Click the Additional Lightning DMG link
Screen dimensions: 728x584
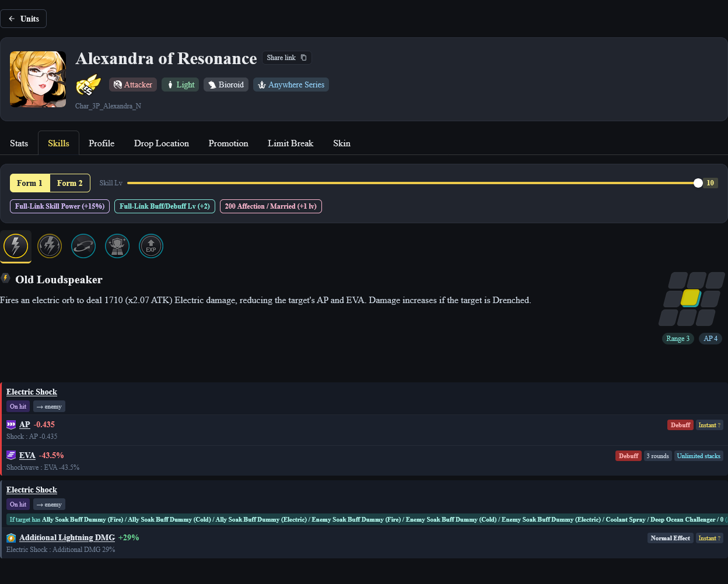(67, 537)
